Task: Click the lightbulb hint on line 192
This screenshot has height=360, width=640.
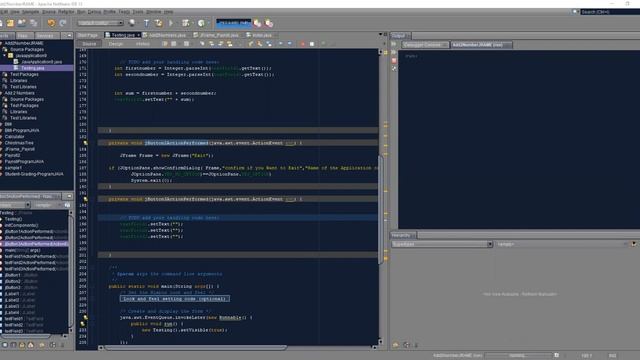Action: pyautogui.click(x=85, y=199)
